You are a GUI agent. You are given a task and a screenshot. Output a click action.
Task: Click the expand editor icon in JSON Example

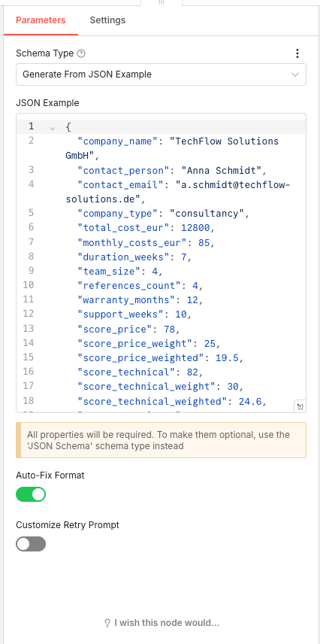300,406
